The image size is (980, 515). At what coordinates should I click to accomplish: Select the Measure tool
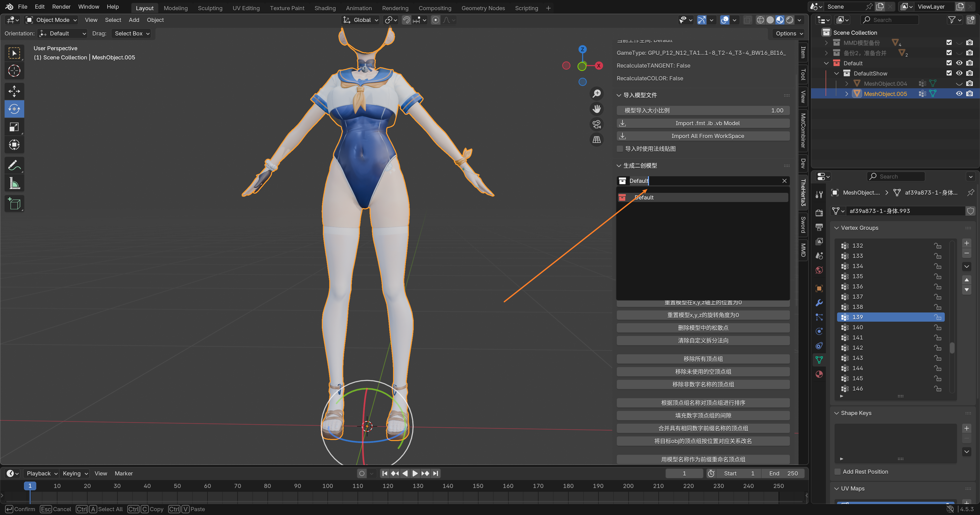(14, 184)
